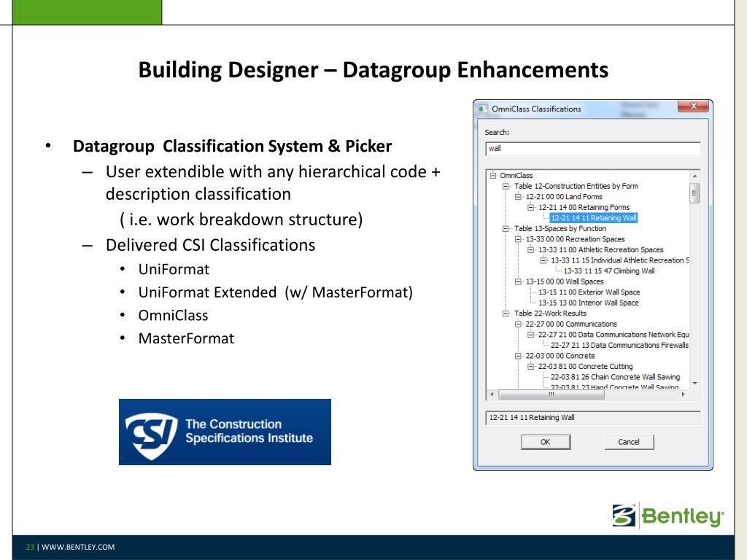
Task: Collapse 22-03 81 00 Concrete Cutting expander
Action: pos(531,366)
